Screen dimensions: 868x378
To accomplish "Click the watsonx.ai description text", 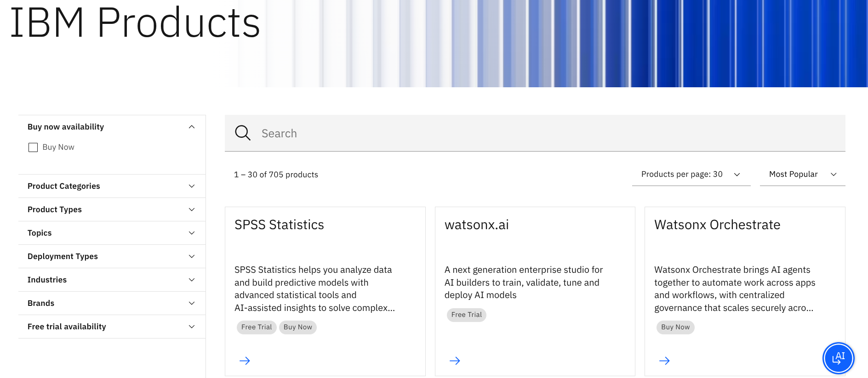I will pyautogui.click(x=524, y=282).
